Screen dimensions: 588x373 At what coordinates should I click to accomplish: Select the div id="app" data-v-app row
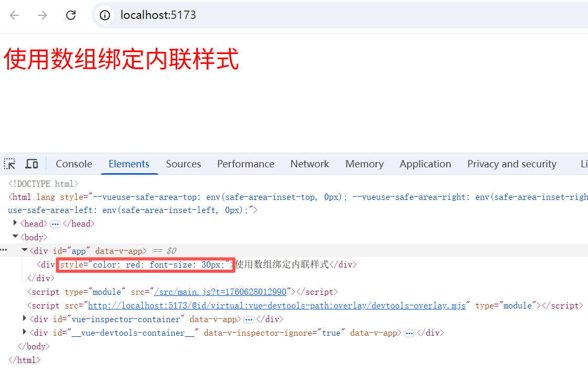pyautogui.click(x=294, y=250)
